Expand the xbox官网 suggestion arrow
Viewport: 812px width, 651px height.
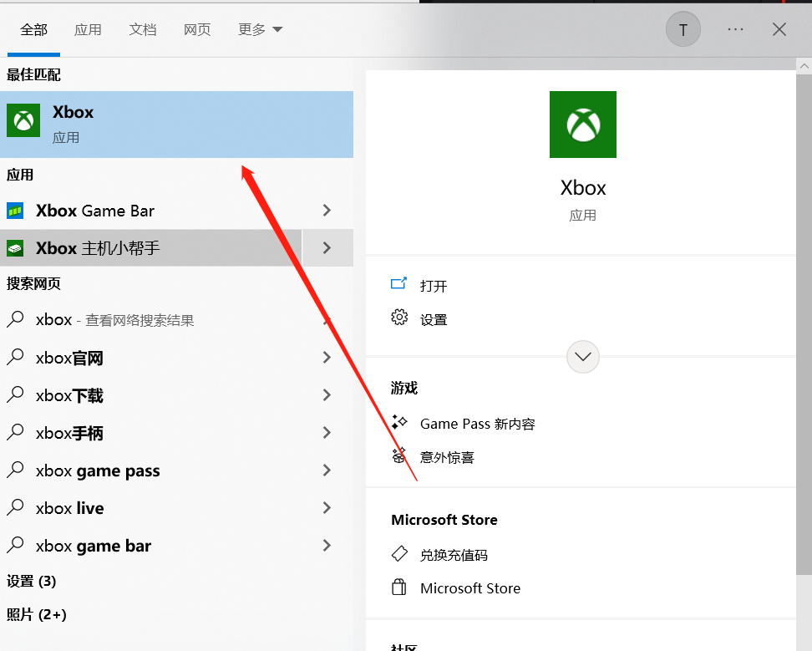point(327,358)
